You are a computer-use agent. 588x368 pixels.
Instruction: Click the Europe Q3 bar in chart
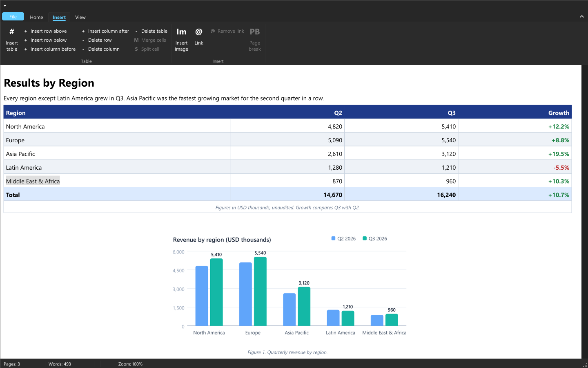[260, 291]
